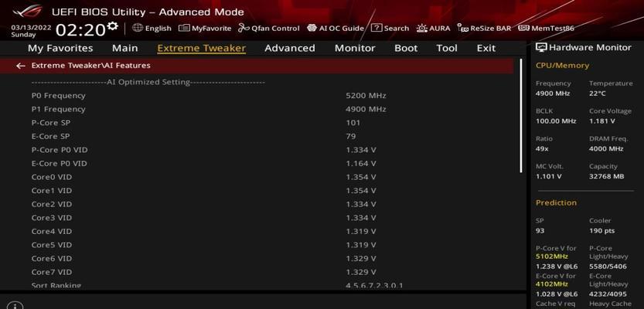The height and width of the screenshot is (309, 644).
Task: Select the E-Core SP row
Action: point(257,136)
